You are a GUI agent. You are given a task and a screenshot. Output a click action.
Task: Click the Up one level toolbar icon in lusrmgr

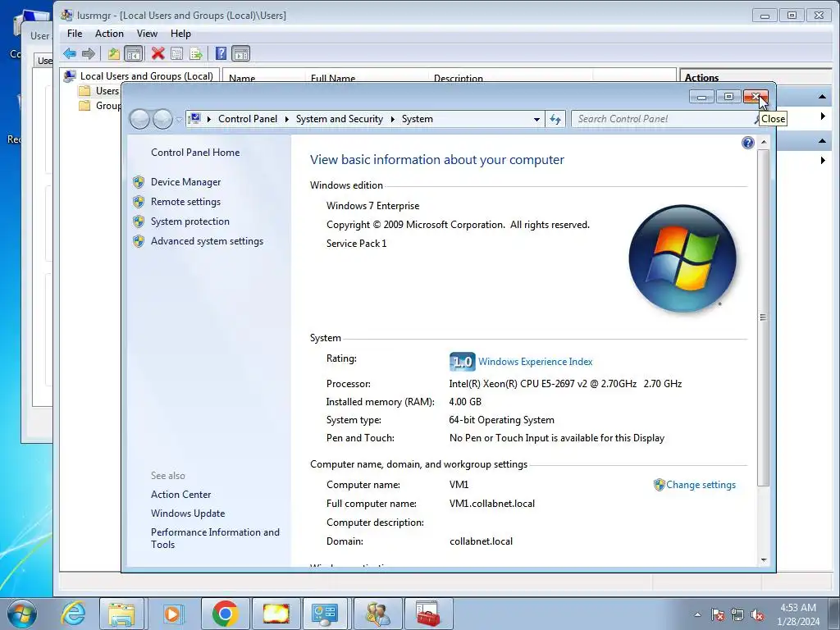coord(113,53)
